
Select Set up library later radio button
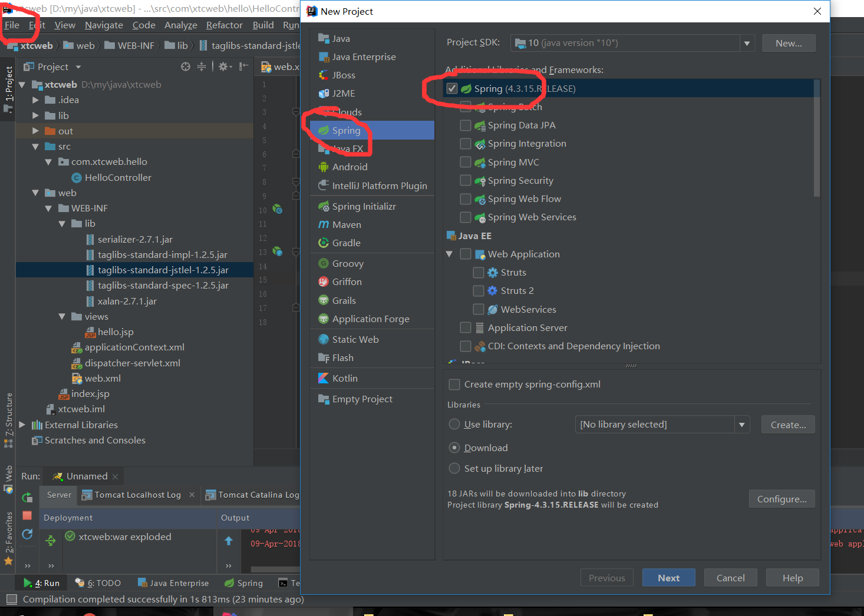(454, 468)
